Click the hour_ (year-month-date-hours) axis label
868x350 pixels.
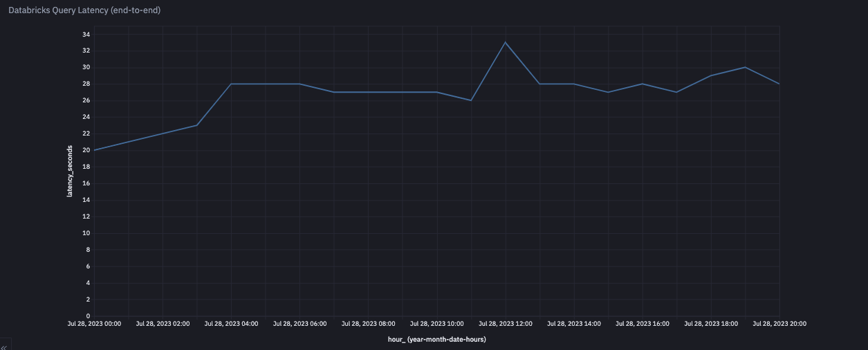pos(437,339)
